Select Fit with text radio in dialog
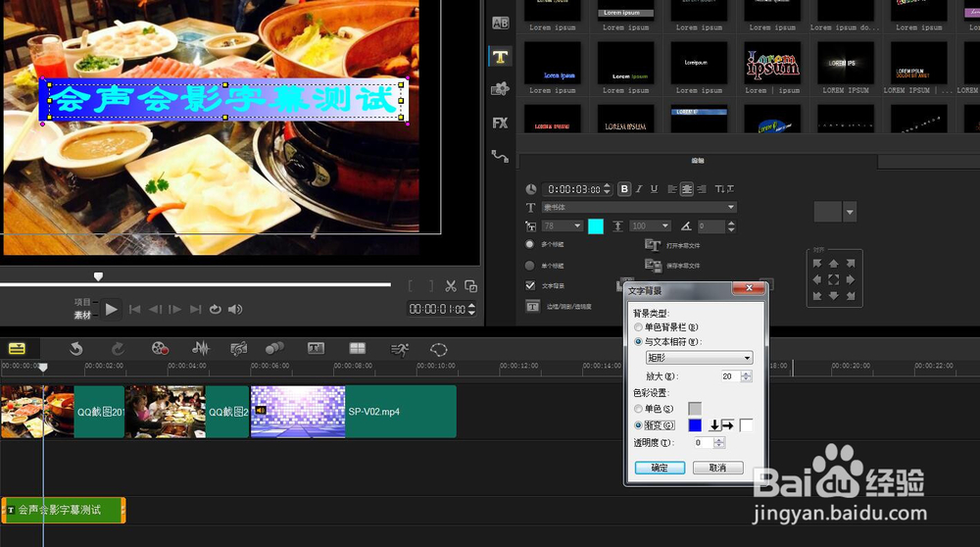Screen dimensions: 980x547 click(638, 342)
